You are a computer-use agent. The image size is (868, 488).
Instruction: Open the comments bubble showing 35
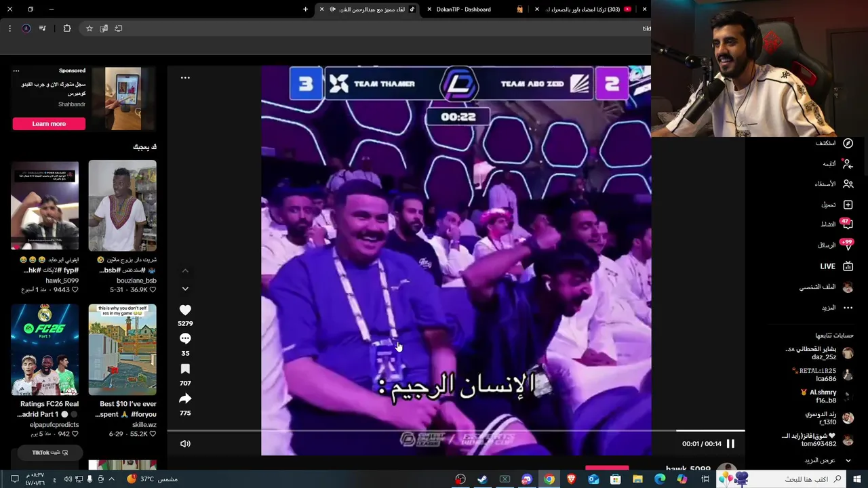click(185, 339)
